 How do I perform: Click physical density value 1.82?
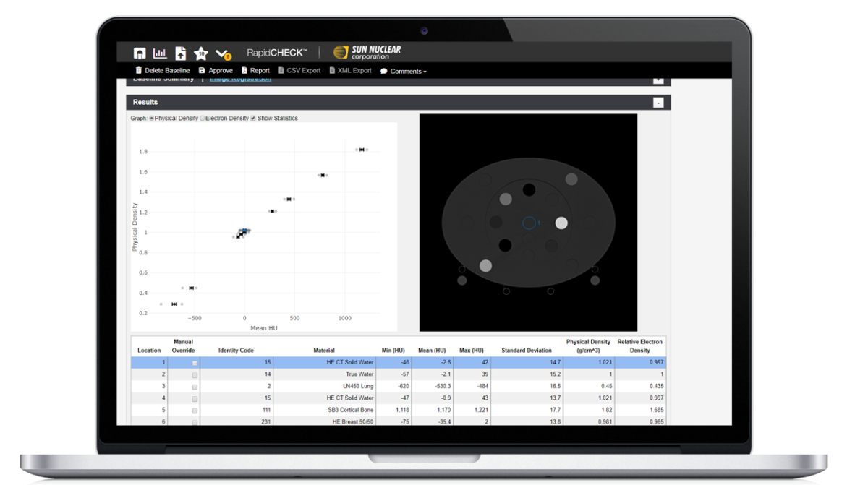pyautogui.click(x=607, y=410)
